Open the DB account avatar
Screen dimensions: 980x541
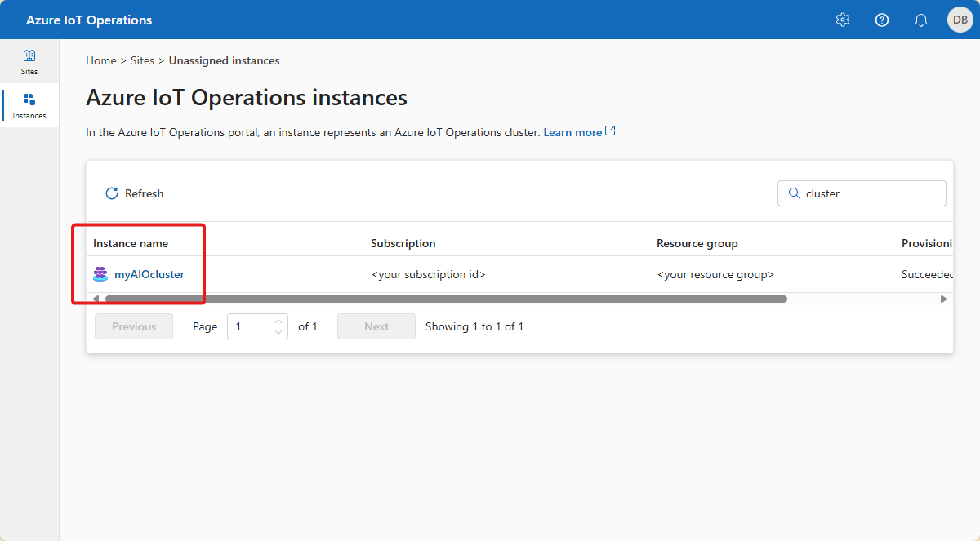tap(960, 19)
